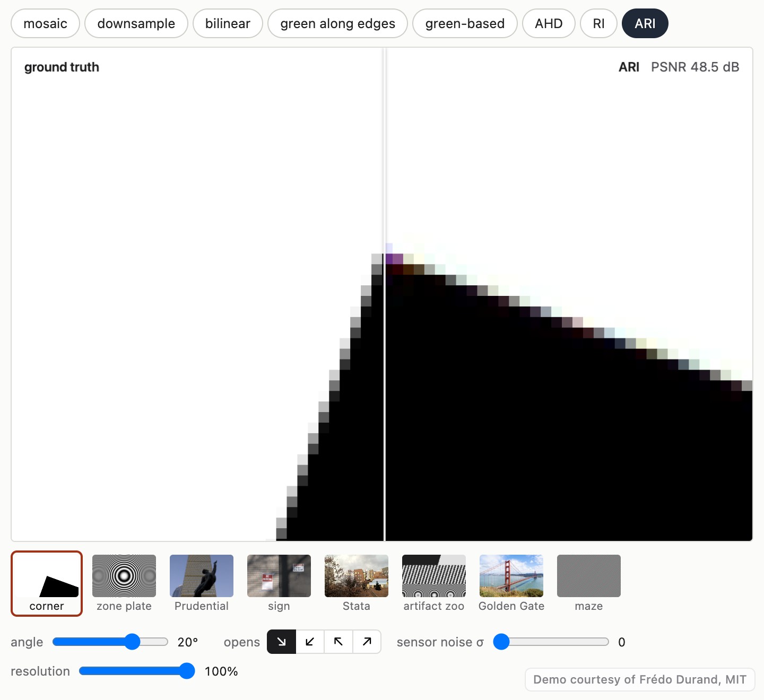Select the down-left opens direction arrow
Image resolution: width=764 pixels, height=700 pixels.
[x=310, y=642]
